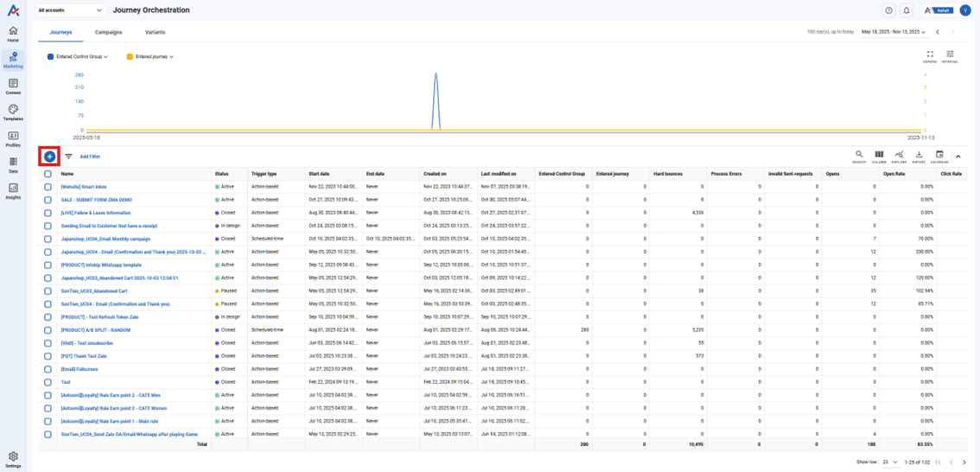
Task: Open the Column settings icon
Action: (x=879, y=156)
